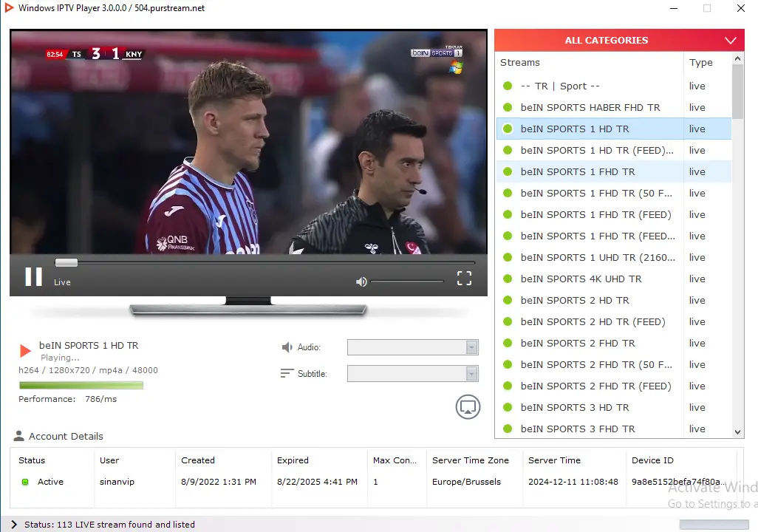Screen dimensions: 758x532
Task: Select beIN SPORTS 4K UHD TR stream
Action: 614,279
